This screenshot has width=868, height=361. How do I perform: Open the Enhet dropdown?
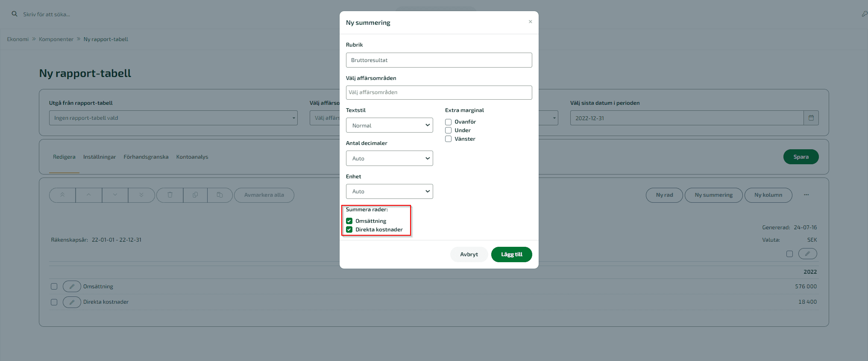point(390,191)
